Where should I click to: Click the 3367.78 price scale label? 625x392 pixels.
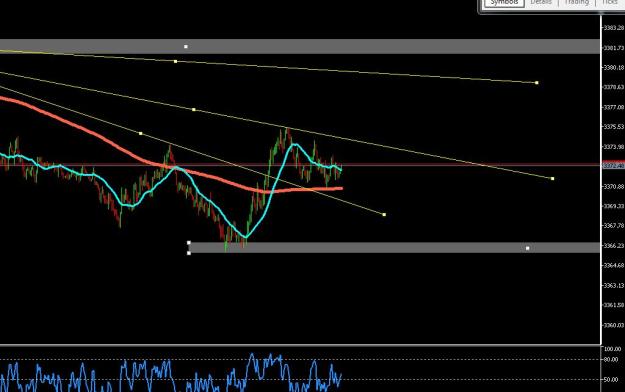point(613,225)
